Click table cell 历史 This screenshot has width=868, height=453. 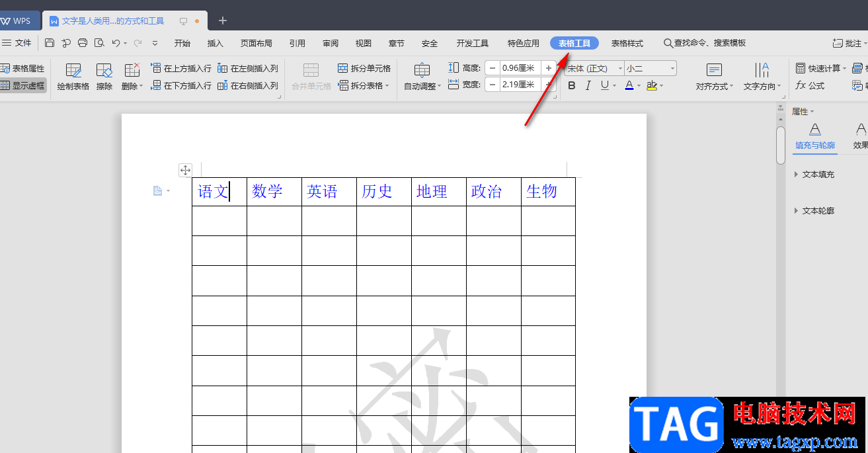[384, 192]
